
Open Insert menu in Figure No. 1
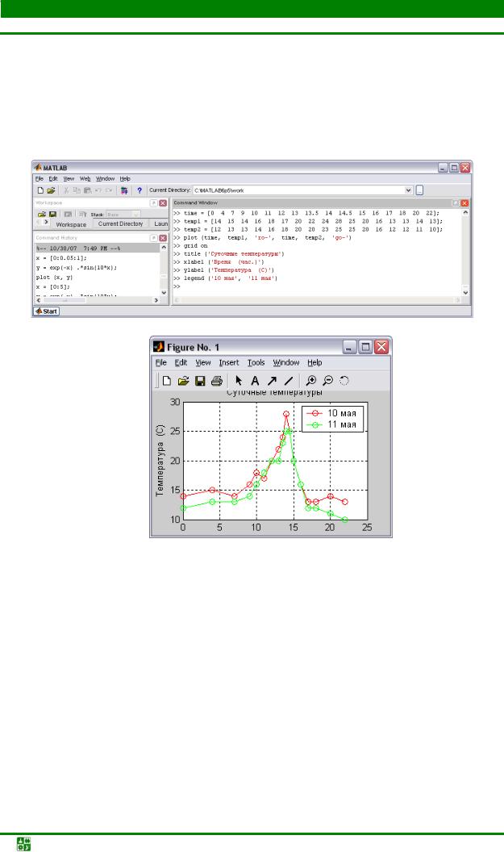[229, 362]
